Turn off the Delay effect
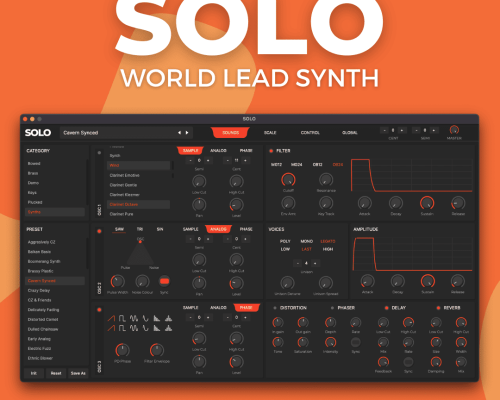The width and height of the screenshot is (500, 400). [x=387, y=308]
